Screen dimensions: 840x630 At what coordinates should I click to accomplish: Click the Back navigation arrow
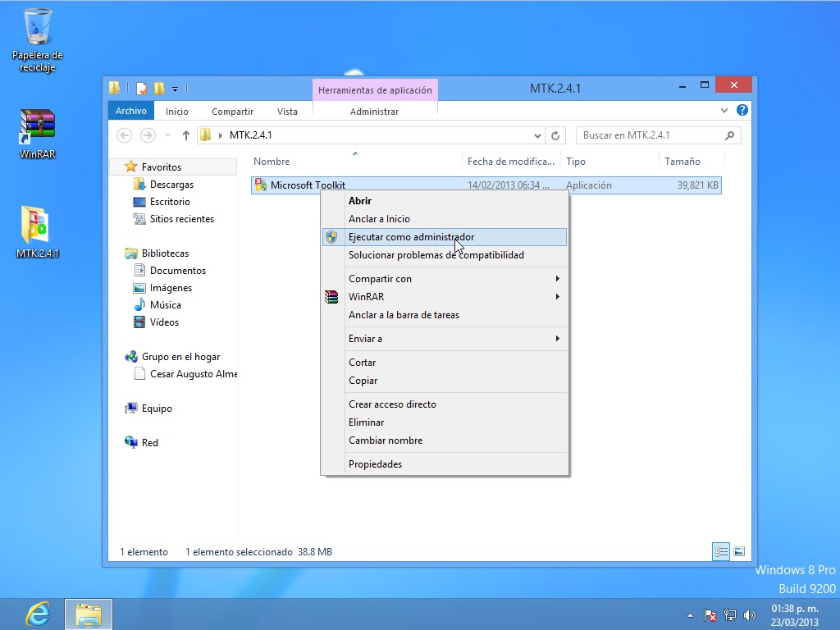pyautogui.click(x=125, y=135)
